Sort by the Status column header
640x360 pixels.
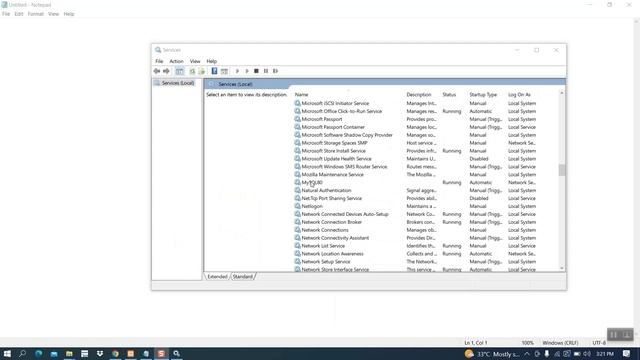tap(449, 95)
